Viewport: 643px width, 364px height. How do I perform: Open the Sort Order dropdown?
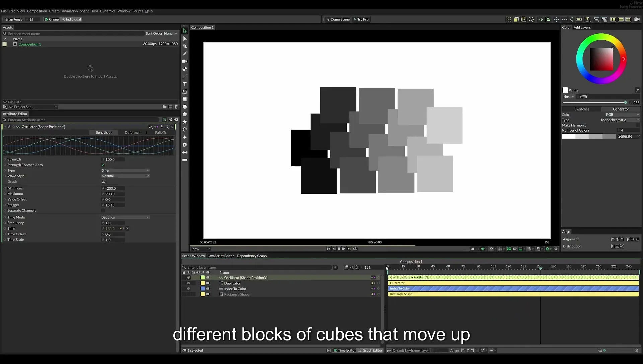171,33
